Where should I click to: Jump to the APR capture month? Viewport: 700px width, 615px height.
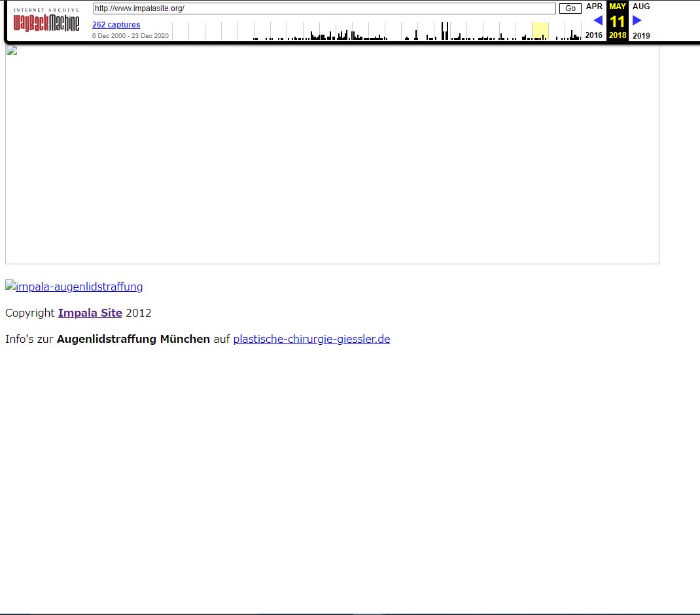[594, 7]
